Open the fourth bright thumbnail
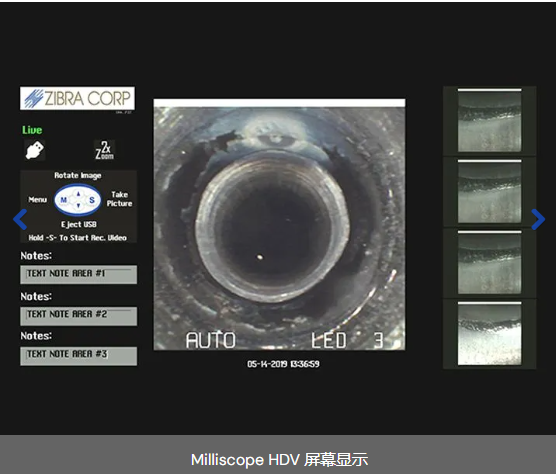Screen dimensions: 556x474 [x=489, y=334]
